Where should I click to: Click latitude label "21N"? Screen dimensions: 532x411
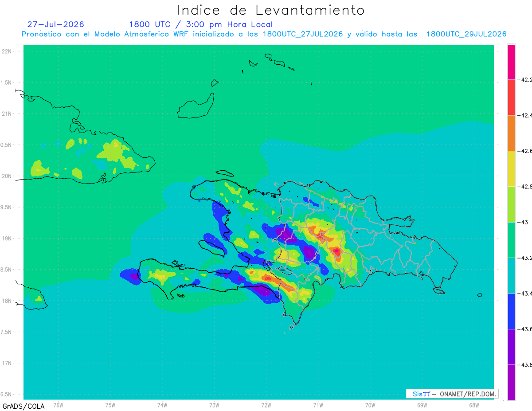(x=7, y=114)
